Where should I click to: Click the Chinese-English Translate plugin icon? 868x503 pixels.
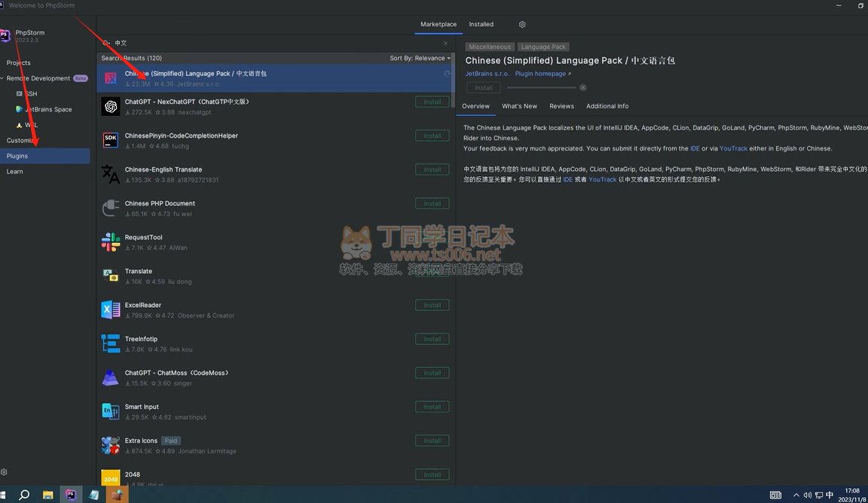(x=111, y=174)
